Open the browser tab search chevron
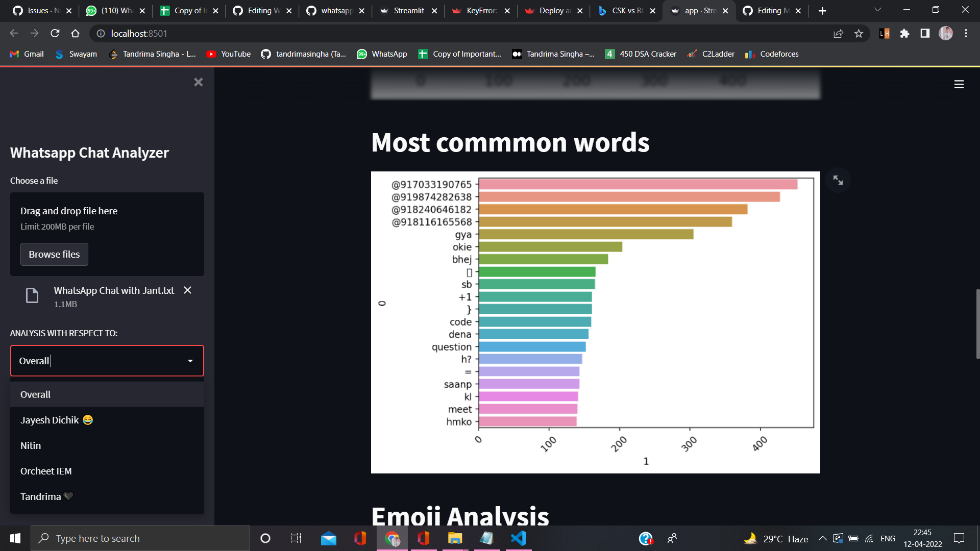Viewport: 980px width, 551px height. click(877, 10)
